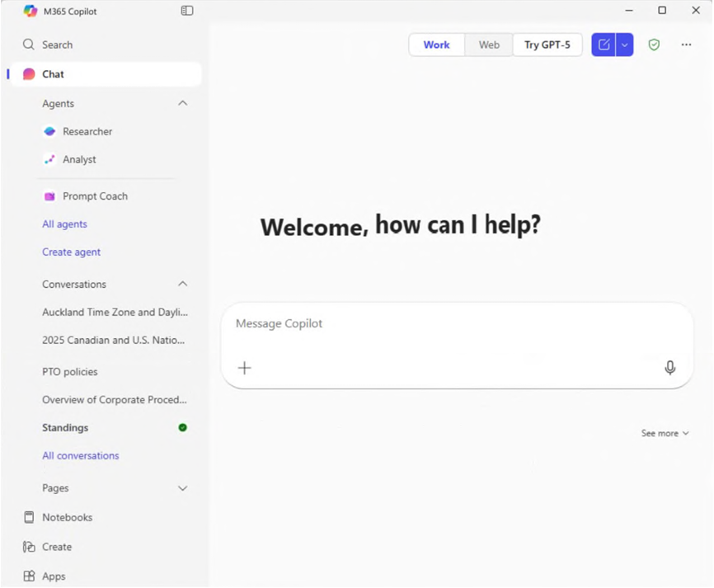Switch to the Web tab
This screenshot has height=588, width=714.
coord(489,45)
